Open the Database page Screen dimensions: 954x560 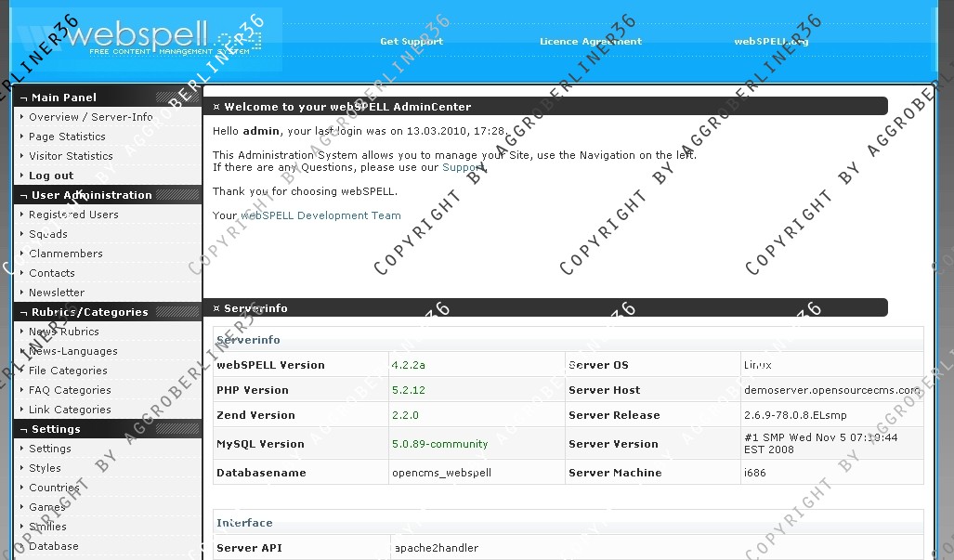click(x=54, y=545)
